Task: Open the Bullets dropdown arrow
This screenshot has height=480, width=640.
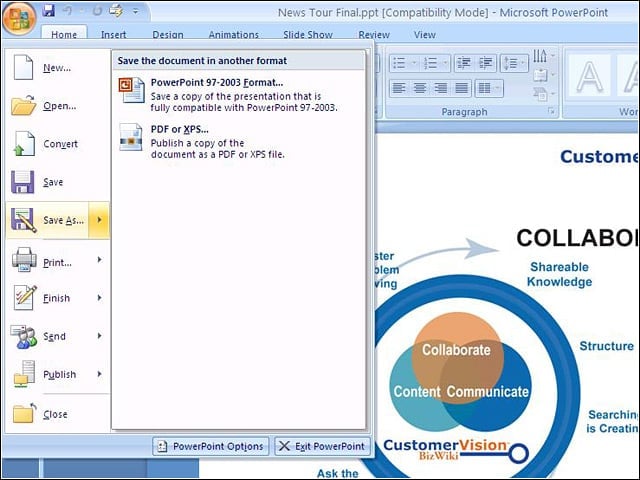Action: point(414,63)
